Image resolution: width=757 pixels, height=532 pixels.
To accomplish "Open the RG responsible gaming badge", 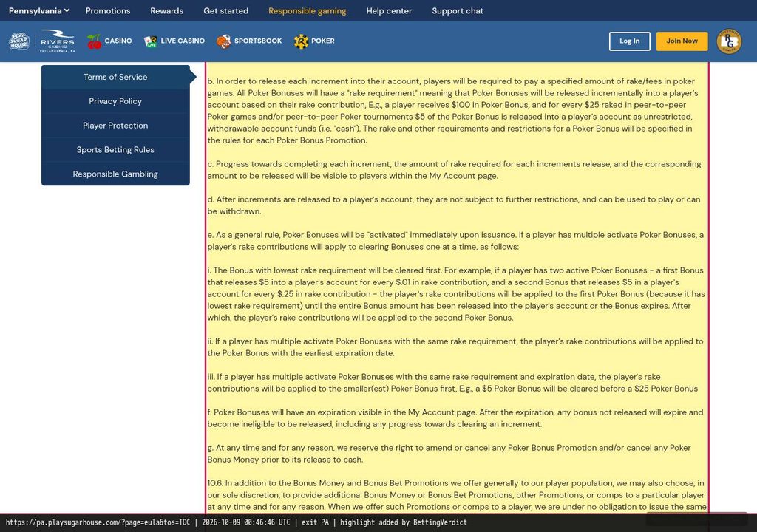I will point(729,41).
